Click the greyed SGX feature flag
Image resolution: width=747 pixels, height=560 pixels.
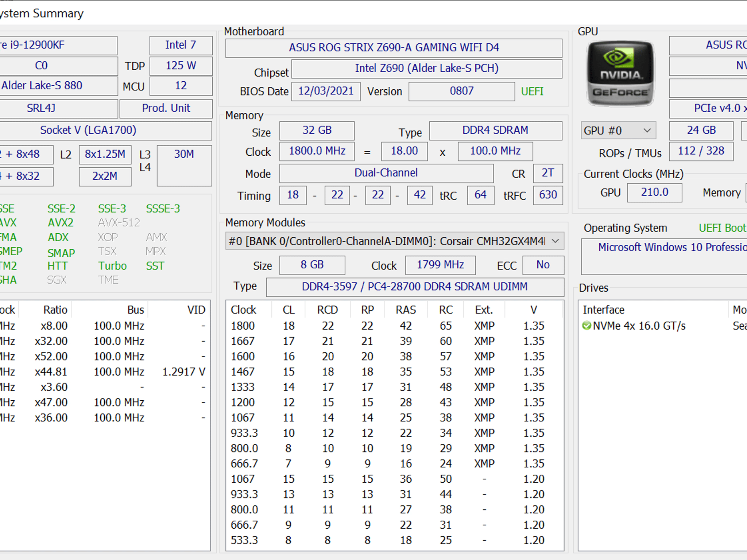57,280
